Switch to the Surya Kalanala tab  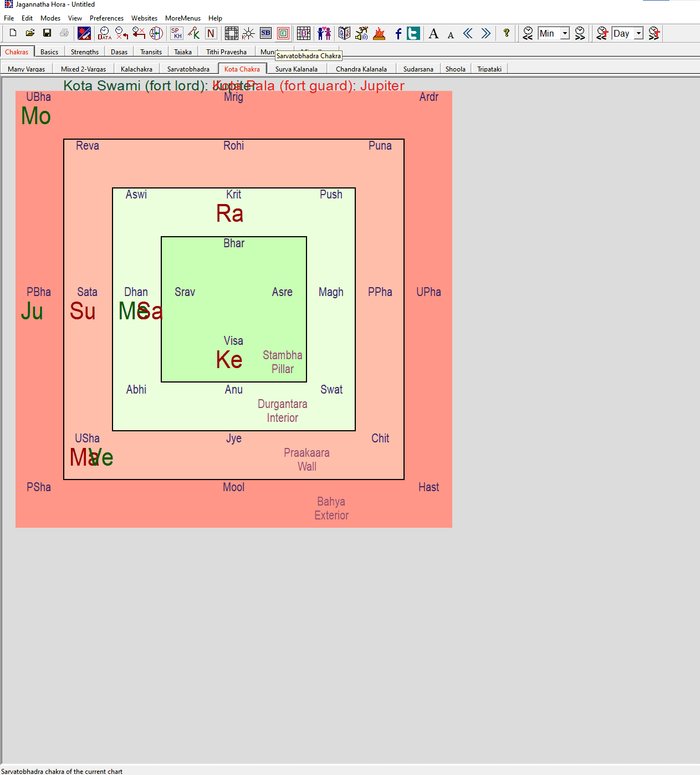pos(297,69)
